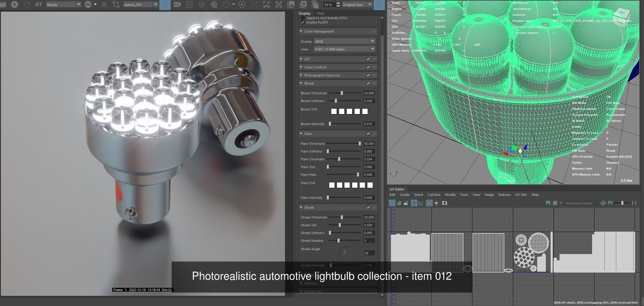Collapse the Streak section
This screenshot has width=644, height=306.
point(301,207)
